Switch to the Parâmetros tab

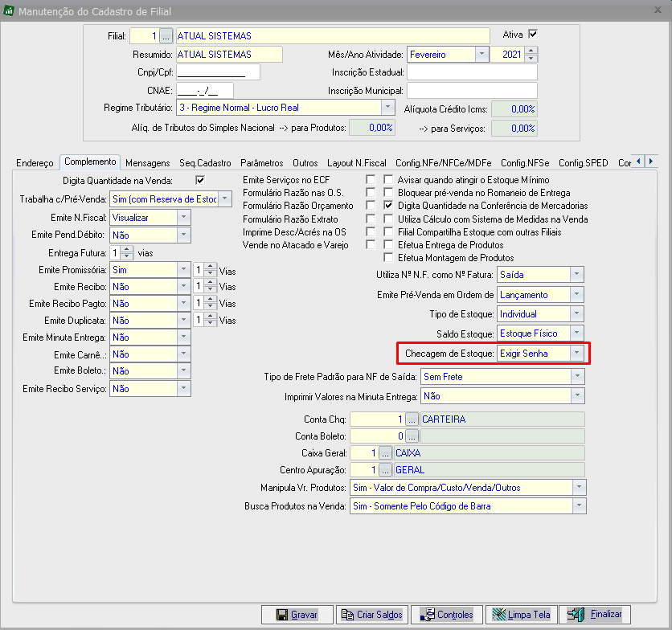[x=262, y=163]
